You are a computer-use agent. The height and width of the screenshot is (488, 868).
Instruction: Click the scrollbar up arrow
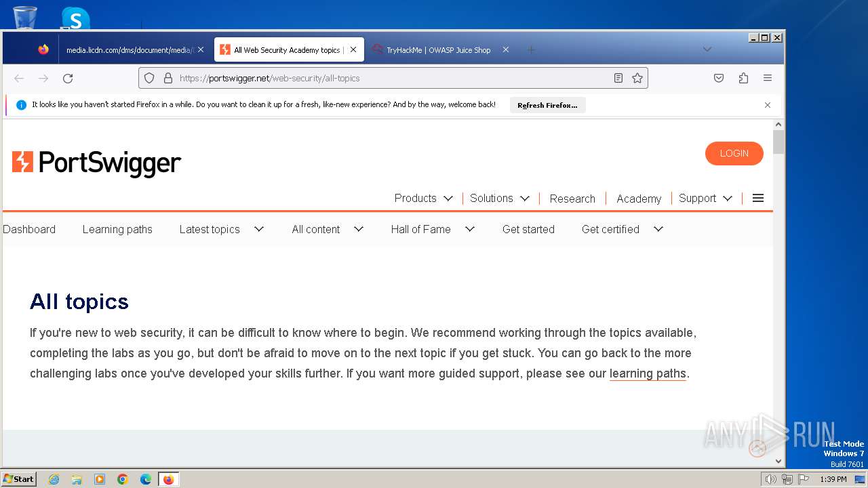[x=778, y=125]
